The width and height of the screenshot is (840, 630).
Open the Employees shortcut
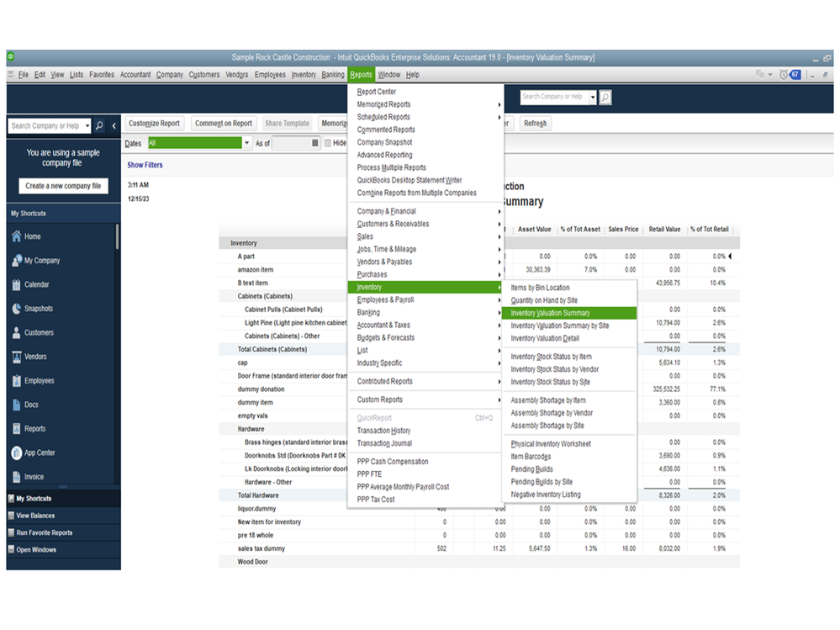coord(34,381)
